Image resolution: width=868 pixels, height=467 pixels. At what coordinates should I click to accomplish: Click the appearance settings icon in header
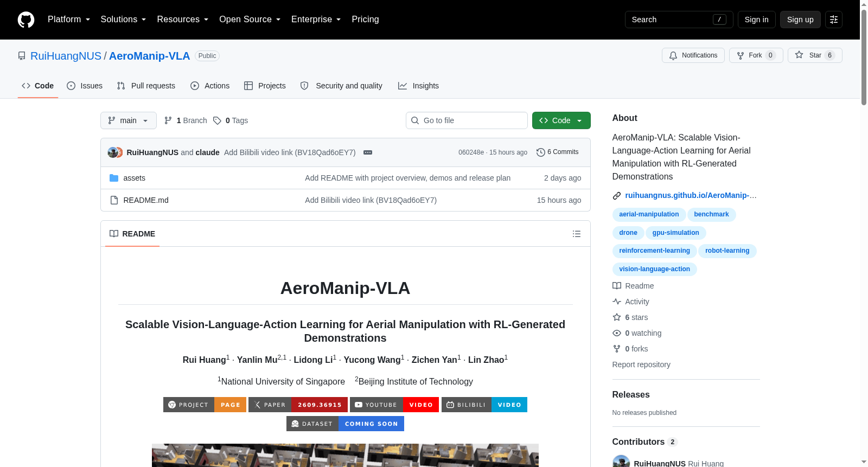point(834,20)
